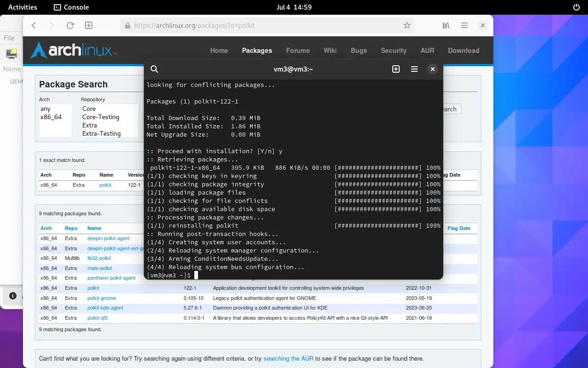Click the terminal prompt [vm3@vm3 ~]$
Screen dimensions: 588x368
(x=169, y=275)
